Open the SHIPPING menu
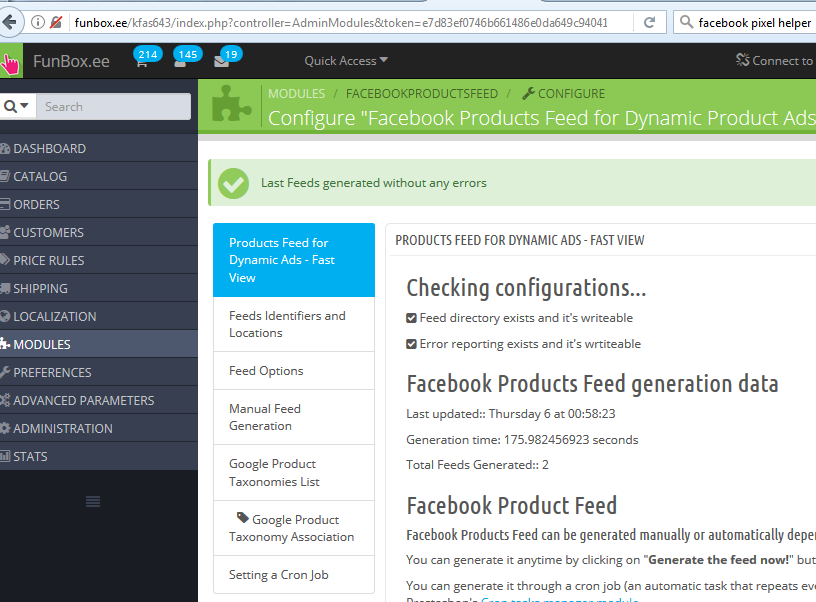Image resolution: width=816 pixels, height=602 pixels. tap(99, 288)
